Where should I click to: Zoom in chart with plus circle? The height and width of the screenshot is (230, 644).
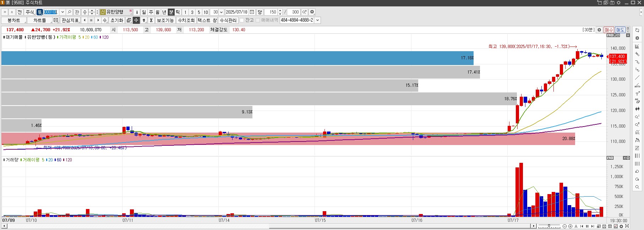[570, 226]
